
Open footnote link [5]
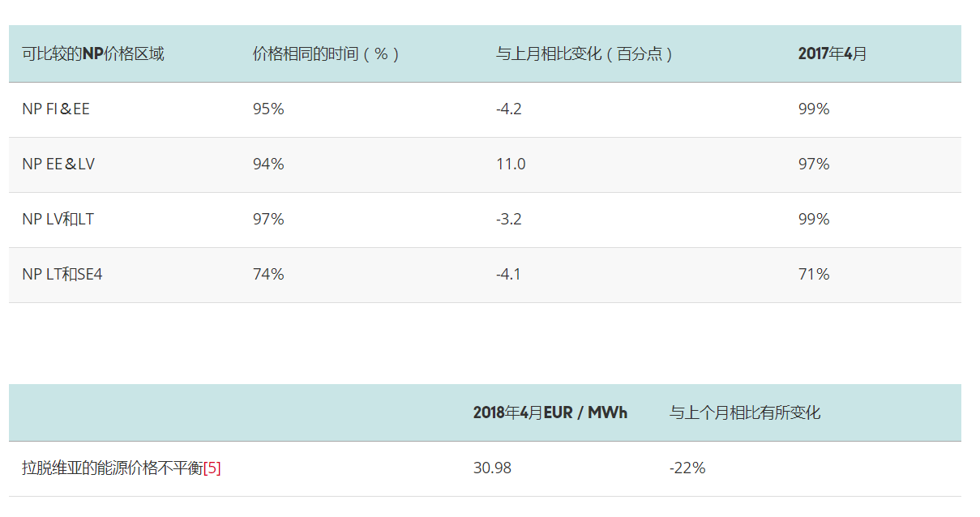click(212, 468)
